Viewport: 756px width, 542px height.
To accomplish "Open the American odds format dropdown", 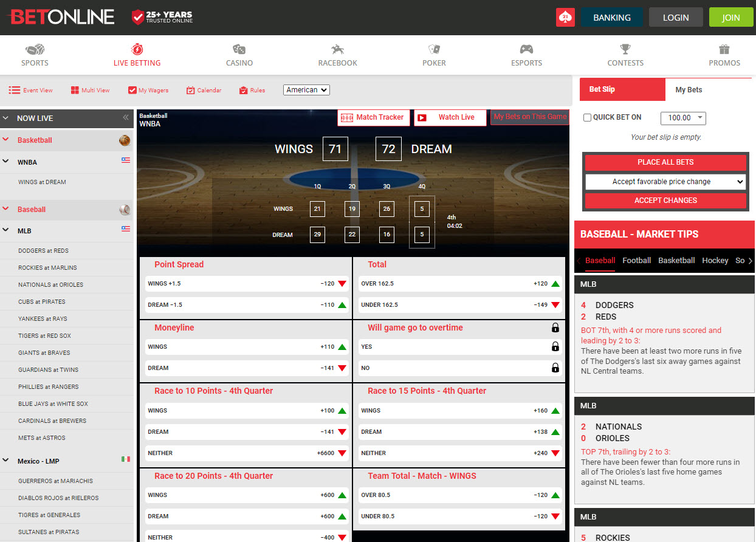I will click(306, 90).
